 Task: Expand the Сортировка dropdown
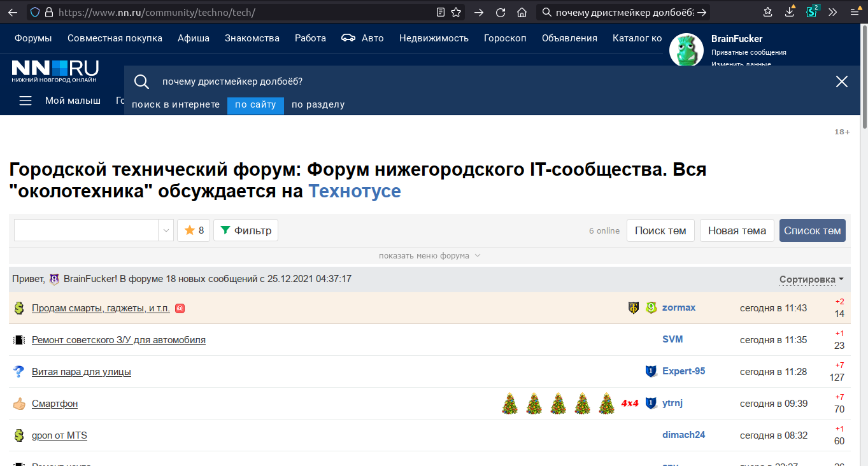point(811,279)
